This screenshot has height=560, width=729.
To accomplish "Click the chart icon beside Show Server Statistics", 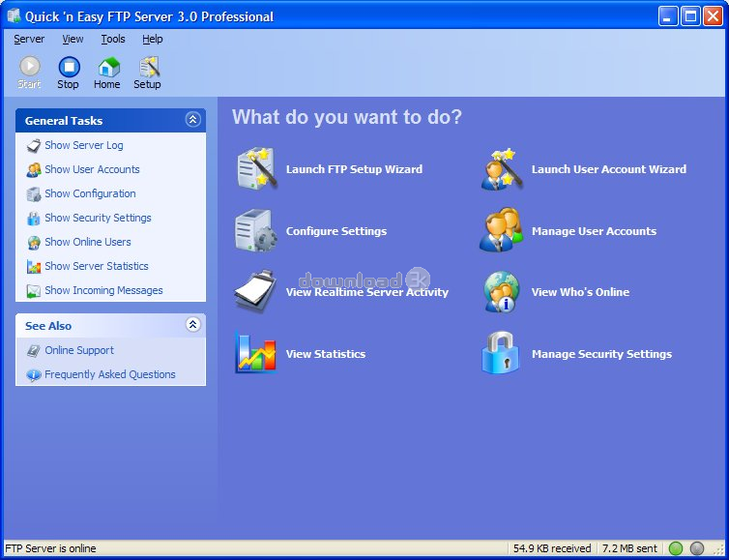I will [34, 267].
